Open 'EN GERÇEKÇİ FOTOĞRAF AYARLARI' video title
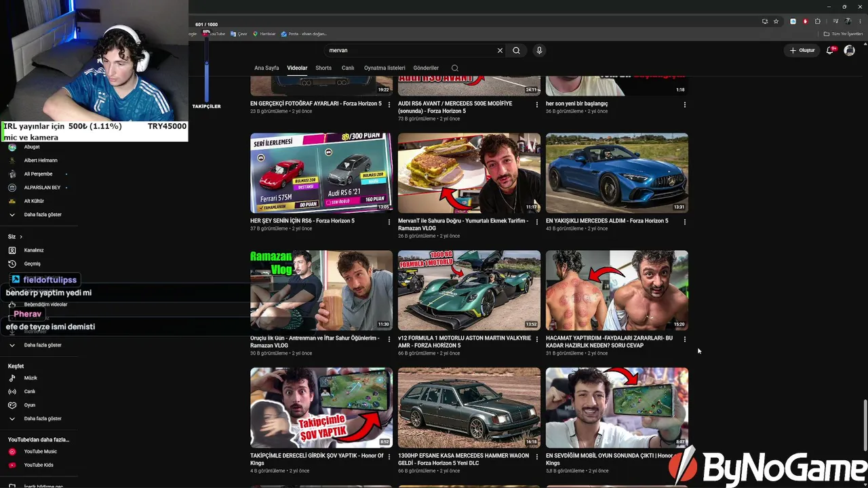868x488 pixels. (x=316, y=104)
